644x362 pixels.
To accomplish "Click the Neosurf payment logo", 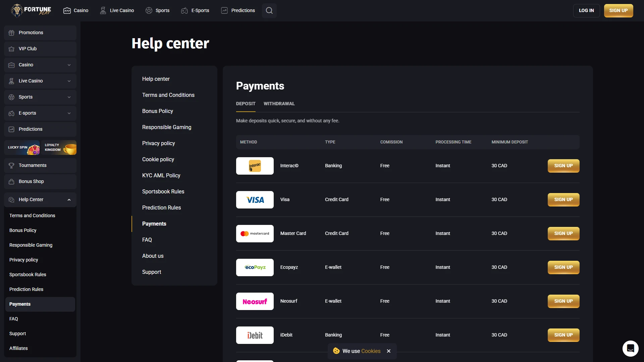I will [x=255, y=301].
